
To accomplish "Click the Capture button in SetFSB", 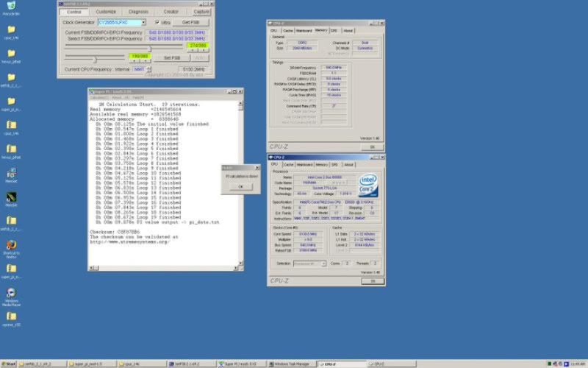I will 201,12.
